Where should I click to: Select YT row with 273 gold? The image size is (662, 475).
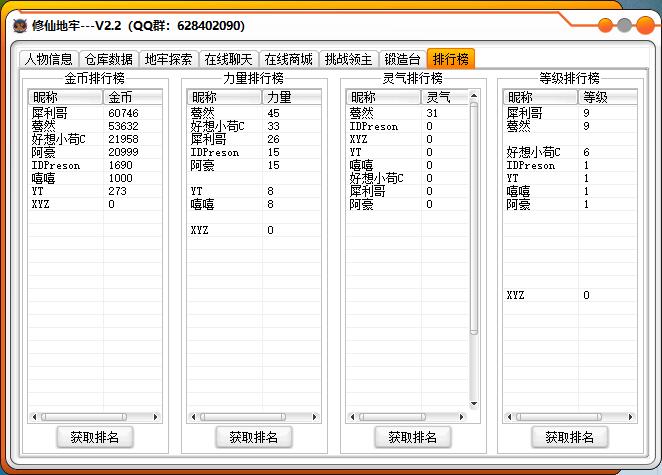(95, 191)
